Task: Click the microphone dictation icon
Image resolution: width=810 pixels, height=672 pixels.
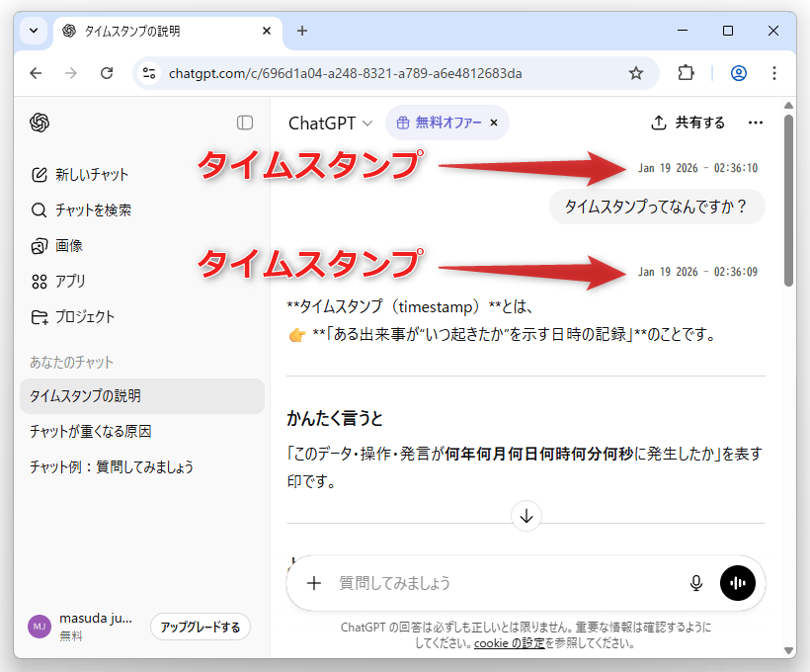Action: tap(696, 583)
